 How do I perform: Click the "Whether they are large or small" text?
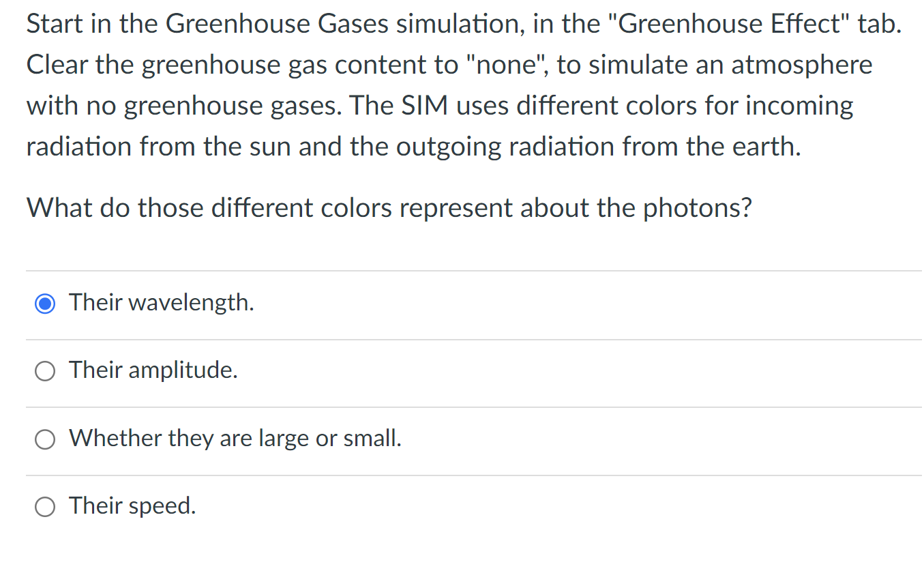click(235, 438)
